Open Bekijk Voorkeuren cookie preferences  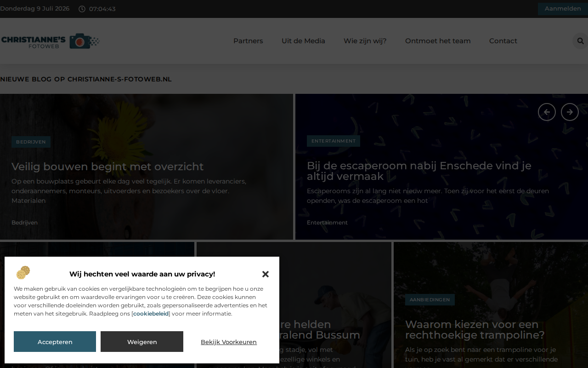pos(229,342)
